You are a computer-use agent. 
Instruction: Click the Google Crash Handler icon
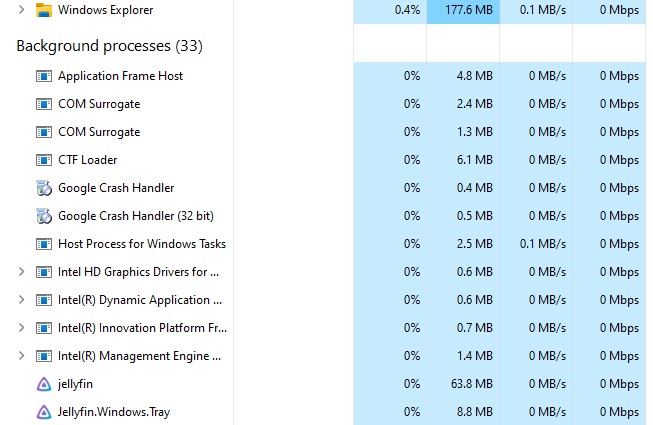(x=43, y=188)
